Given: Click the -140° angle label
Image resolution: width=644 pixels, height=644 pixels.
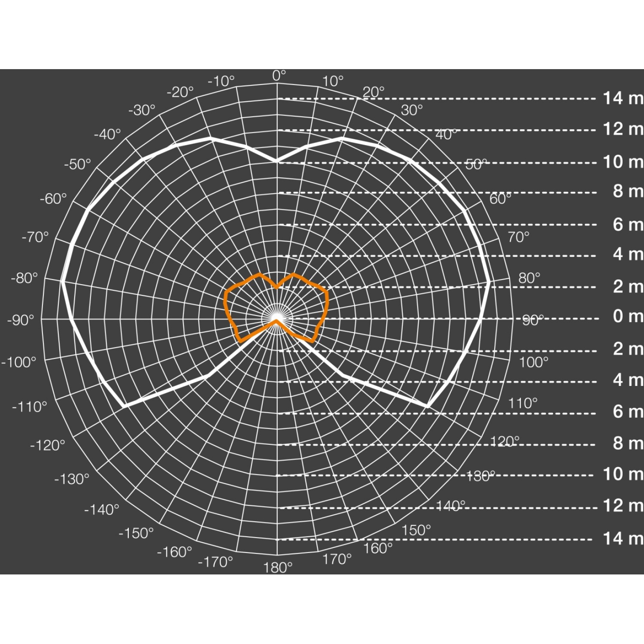Looking at the screenshot, I should (x=102, y=510).
